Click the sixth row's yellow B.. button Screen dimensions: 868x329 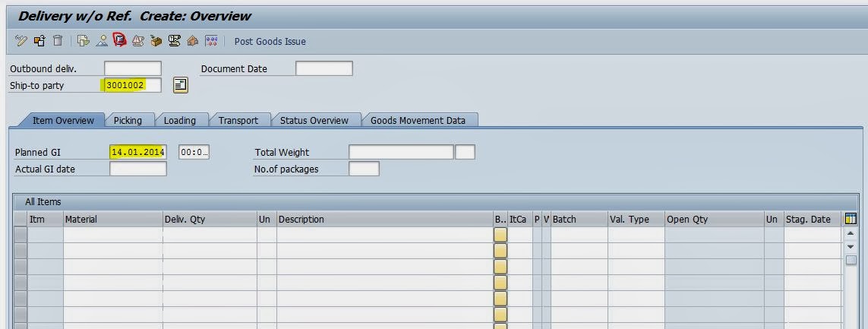[x=500, y=315]
